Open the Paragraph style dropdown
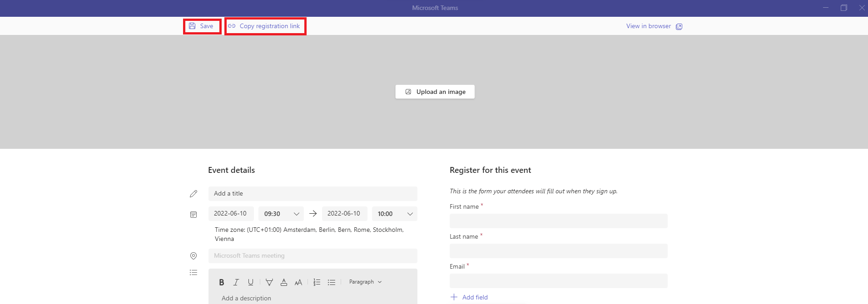Image resolution: width=868 pixels, height=304 pixels. coord(365,282)
